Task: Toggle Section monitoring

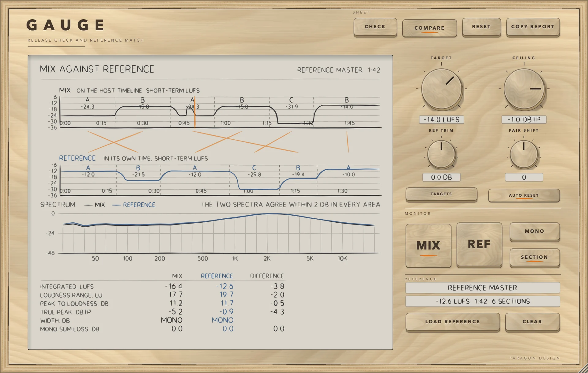Action: (534, 257)
